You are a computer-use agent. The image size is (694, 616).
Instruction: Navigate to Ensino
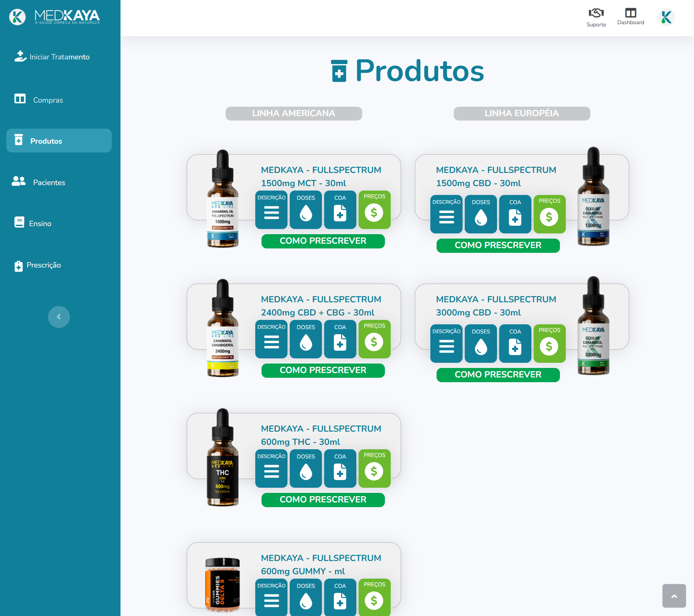pyautogui.click(x=33, y=223)
